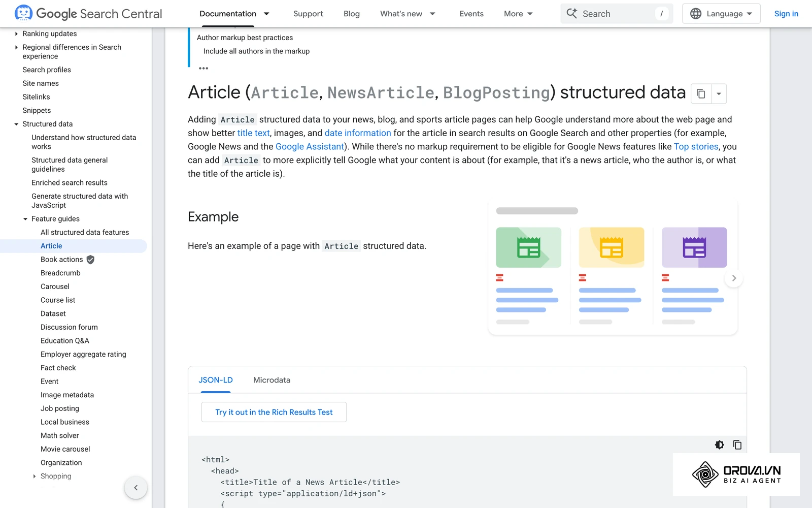This screenshot has height=508, width=812.
Task: Open Education Q&A feature guide
Action: (65, 341)
